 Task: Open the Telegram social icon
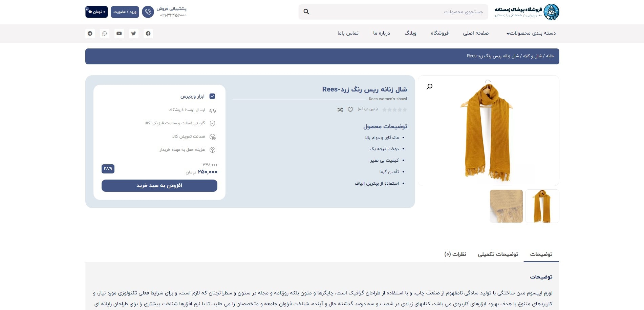(x=90, y=34)
